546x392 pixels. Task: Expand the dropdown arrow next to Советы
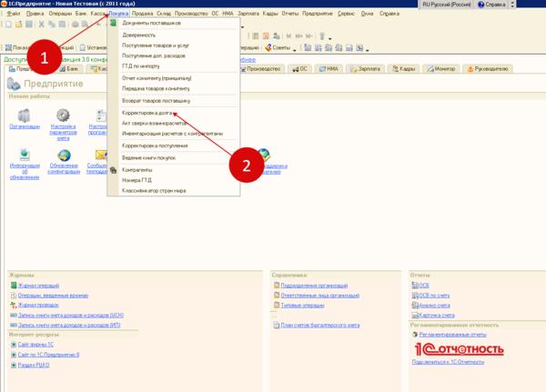coord(295,49)
